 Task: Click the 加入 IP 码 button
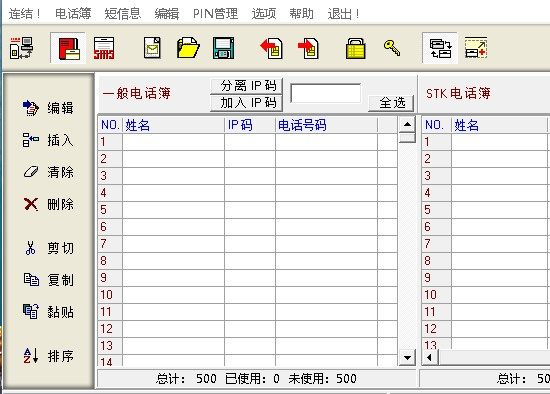246,103
